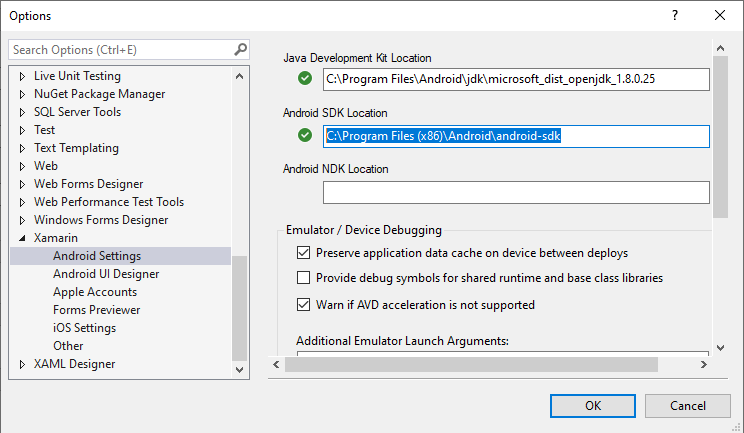
Task: Collapse the Xamarin node
Action: pos(22,238)
